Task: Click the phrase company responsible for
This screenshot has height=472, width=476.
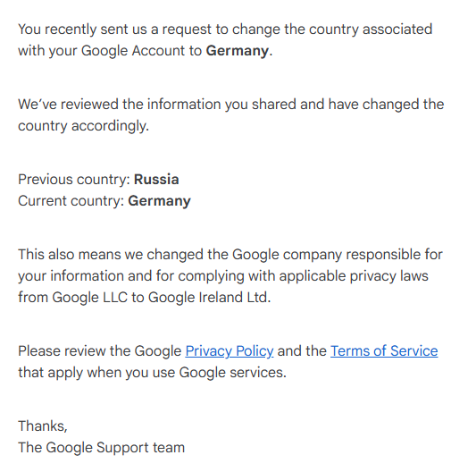Action: point(363,255)
